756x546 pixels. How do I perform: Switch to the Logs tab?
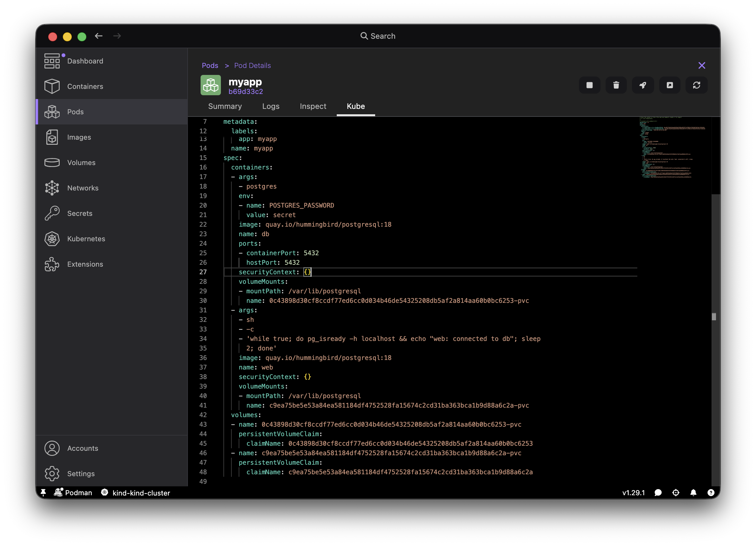coord(271,106)
